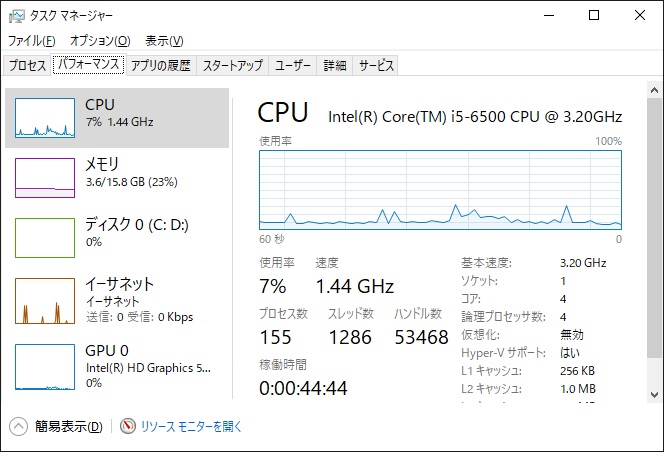Screen dimensions: 664x452
Task: Open the ファイル(F) menu
Action: [31, 41]
